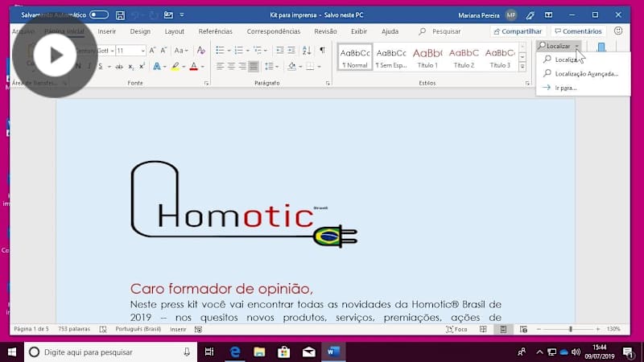
Task: Expand the styles gallery More arrow
Action: 522,67
